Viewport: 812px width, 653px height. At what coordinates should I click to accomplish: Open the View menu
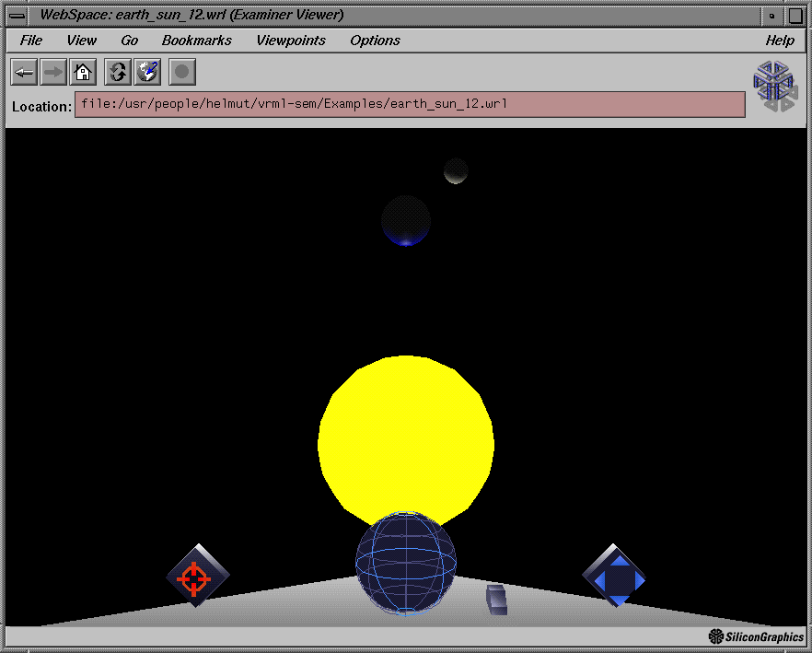point(81,41)
